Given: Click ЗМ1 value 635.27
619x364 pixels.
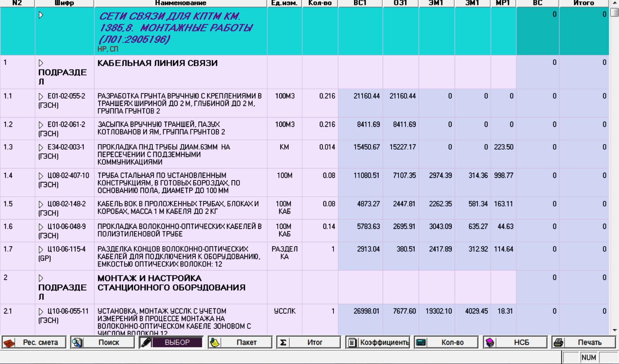Looking at the screenshot, I should click(478, 227).
